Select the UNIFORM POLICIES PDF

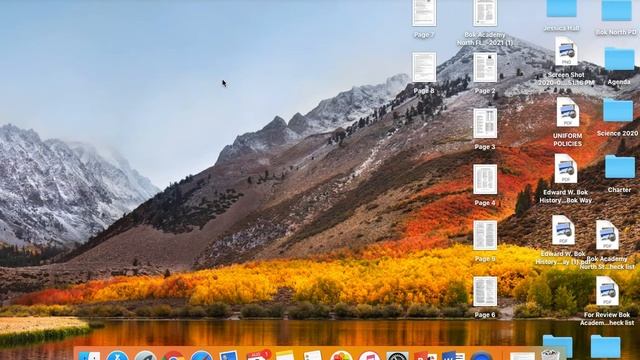(567, 112)
